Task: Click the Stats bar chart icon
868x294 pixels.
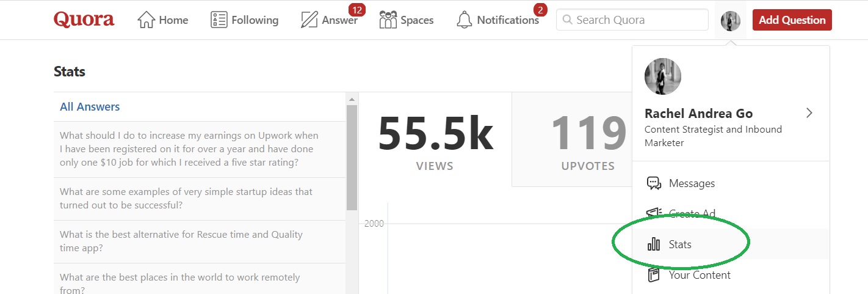Action: (x=654, y=244)
